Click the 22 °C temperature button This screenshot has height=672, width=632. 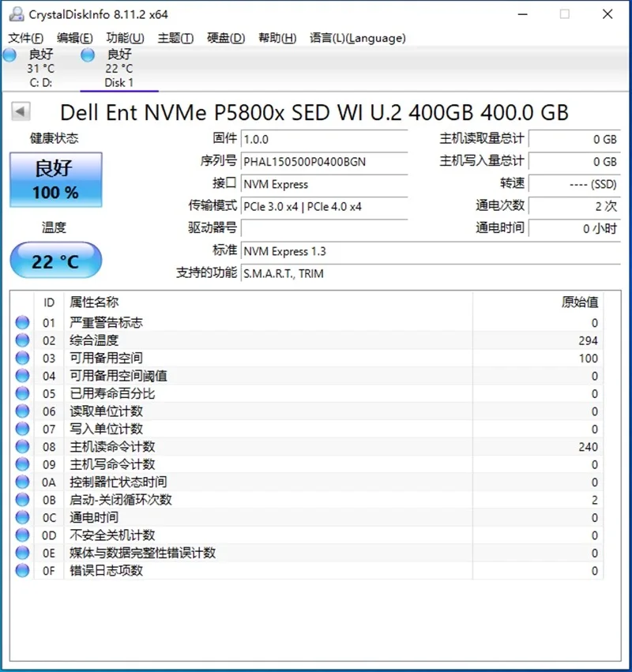(x=55, y=261)
